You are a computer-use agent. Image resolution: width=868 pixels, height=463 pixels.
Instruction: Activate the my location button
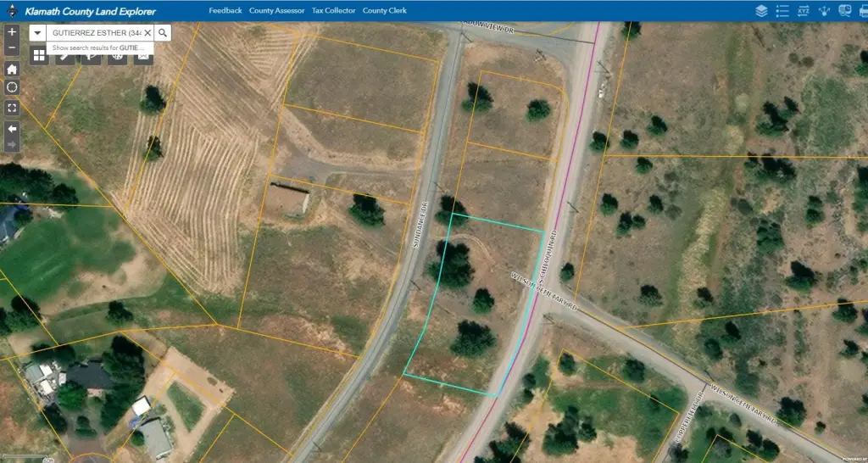pyautogui.click(x=12, y=87)
